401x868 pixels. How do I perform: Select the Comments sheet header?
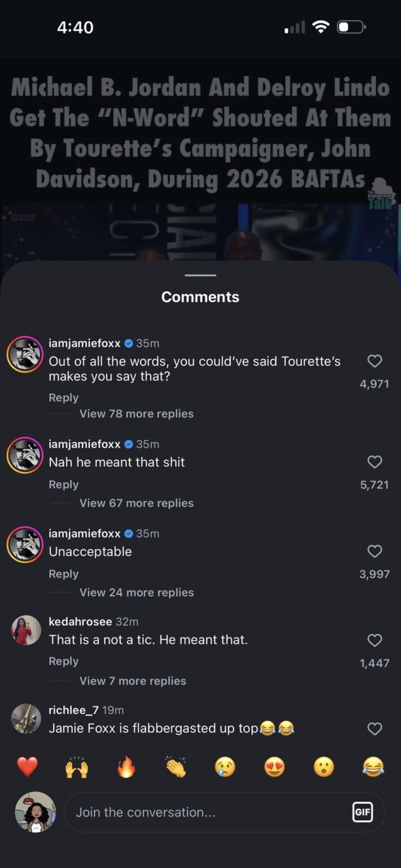200,296
